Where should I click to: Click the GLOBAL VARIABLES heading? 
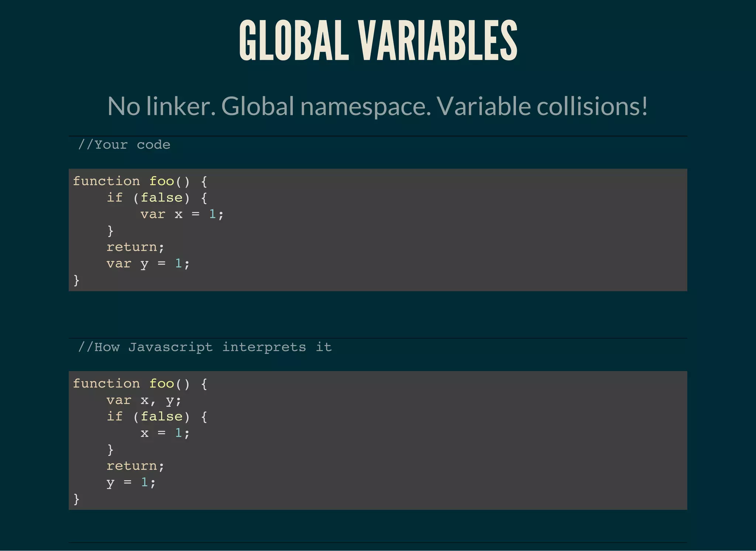click(x=378, y=40)
